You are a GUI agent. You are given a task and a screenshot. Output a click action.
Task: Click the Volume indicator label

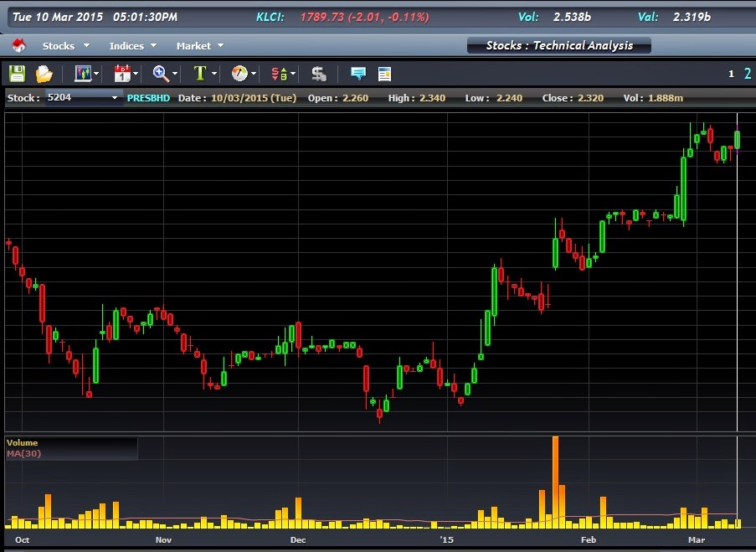coord(22,442)
